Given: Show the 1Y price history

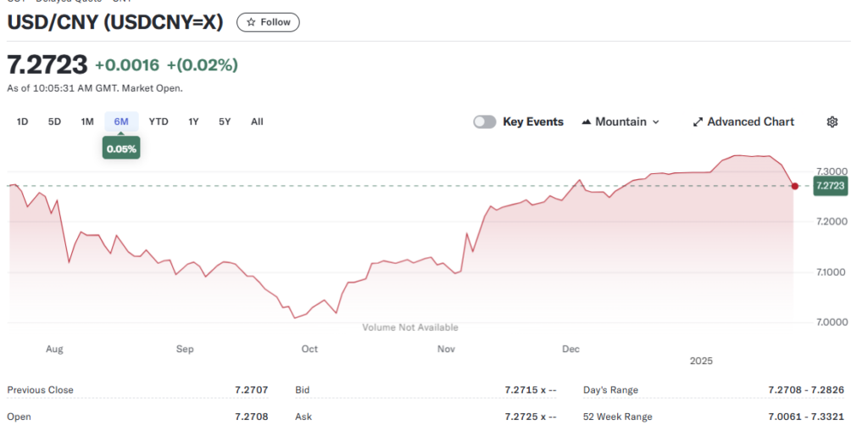Looking at the screenshot, I should tap(193, 121).
